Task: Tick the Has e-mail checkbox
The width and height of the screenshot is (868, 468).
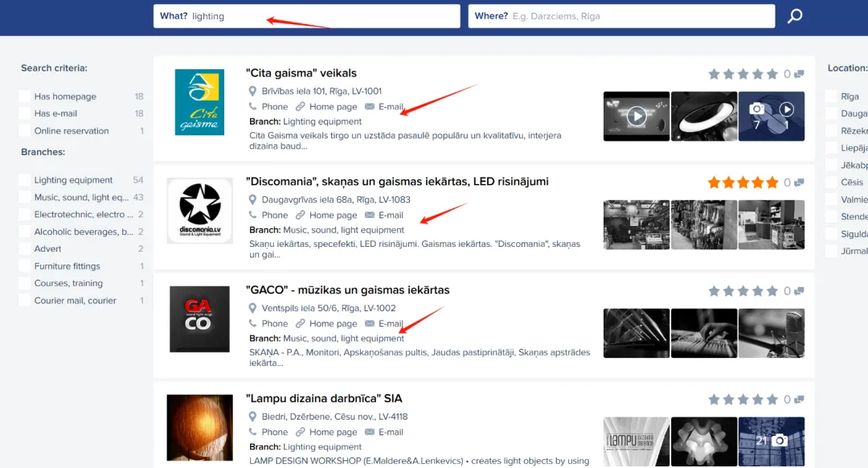Action: 24,113
